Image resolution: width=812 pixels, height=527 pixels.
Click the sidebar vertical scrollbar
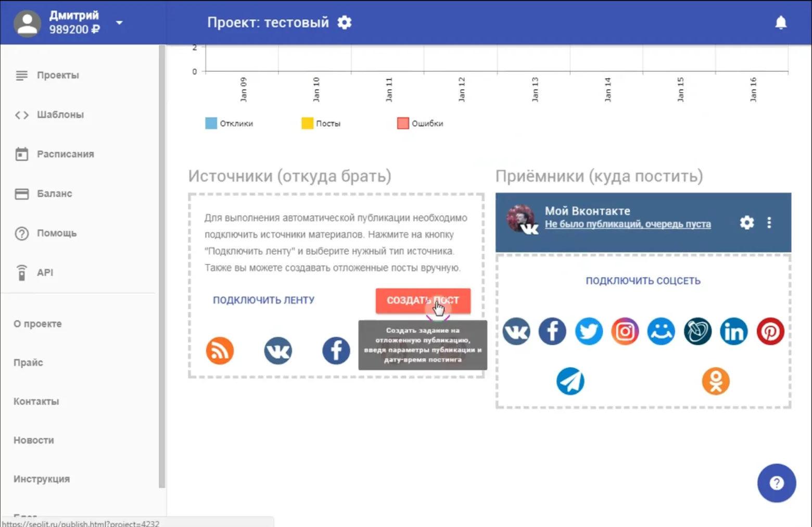pos(162,267)
